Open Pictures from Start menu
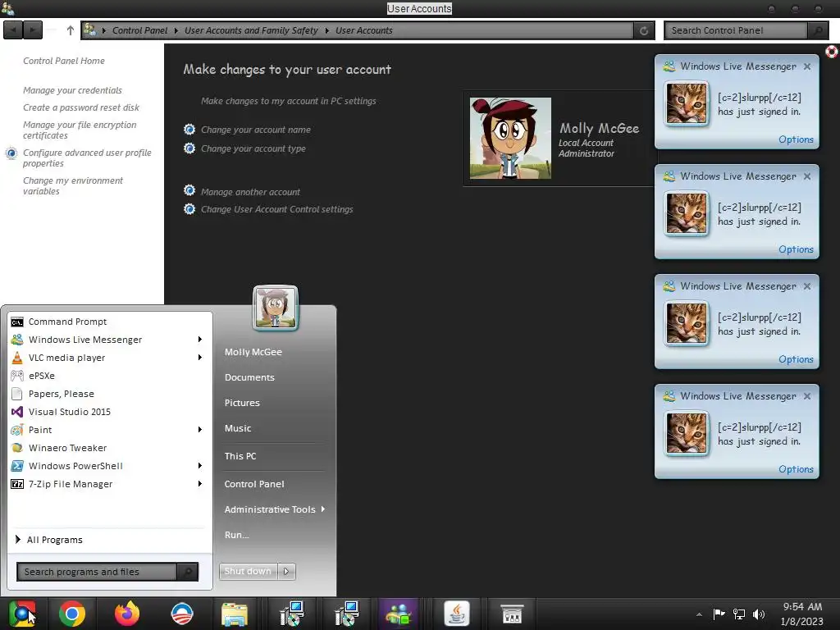The height and width of the screenshot is (630, 840). (x=242, y=403)
